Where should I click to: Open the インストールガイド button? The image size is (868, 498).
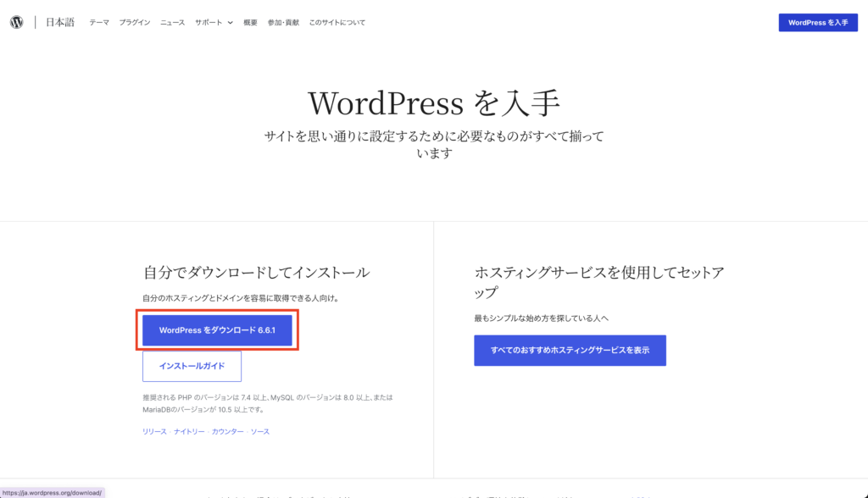(x=192, y=367)
